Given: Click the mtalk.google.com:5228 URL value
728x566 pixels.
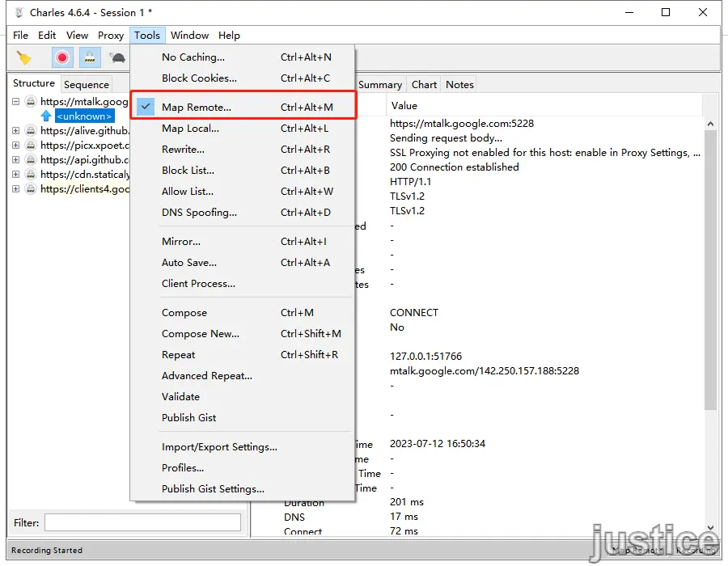Looking at the screenshot, I should click(x=462, y=124).
